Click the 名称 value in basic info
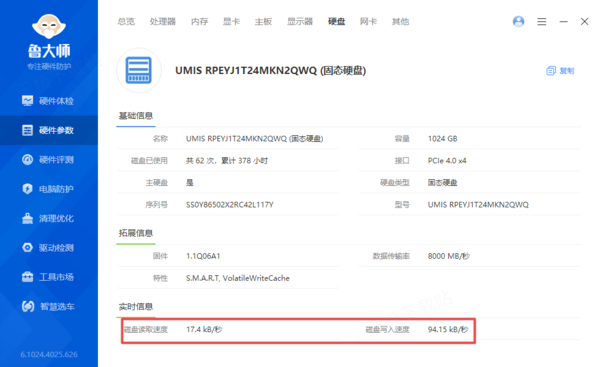The image size is (600, 367). click(x=254, y=139)
